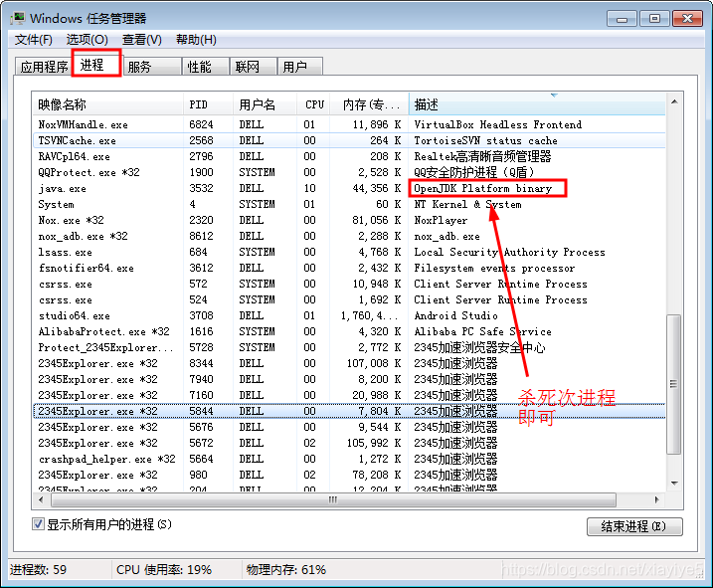Switch to the 进程 tab
Screen dimensions: 713x588
tap(96, 65)
